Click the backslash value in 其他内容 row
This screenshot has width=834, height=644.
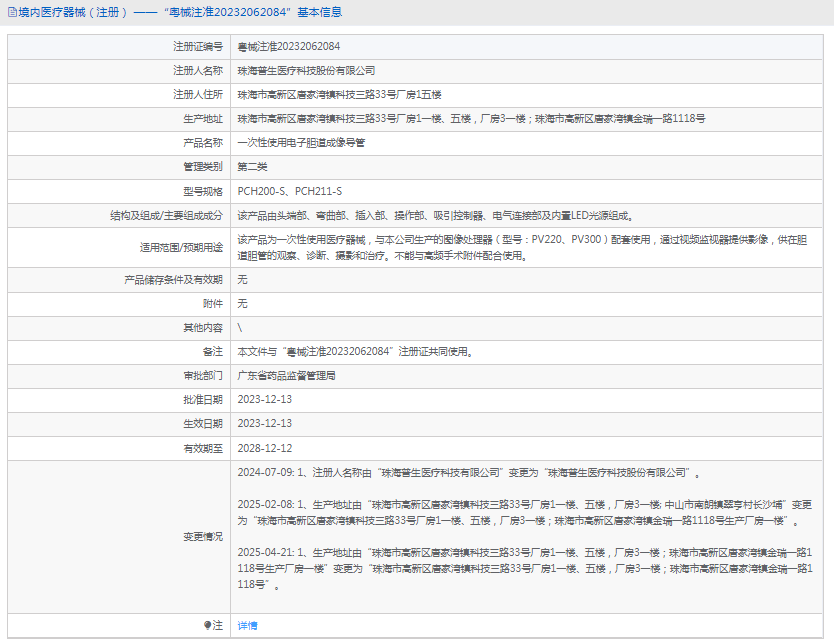(240, 328)
